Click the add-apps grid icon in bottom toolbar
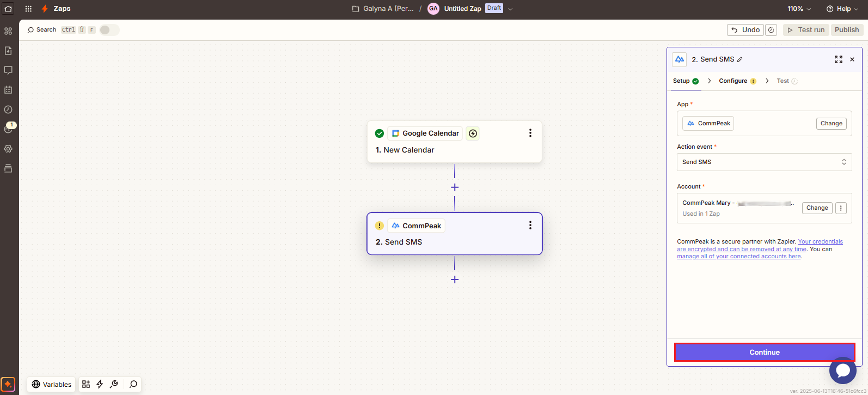Screen dimensions: 868x395 [x=86, y=384]
